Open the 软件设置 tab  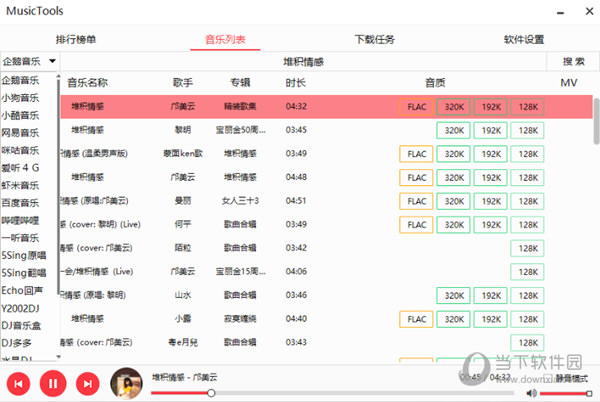[524, 39]
